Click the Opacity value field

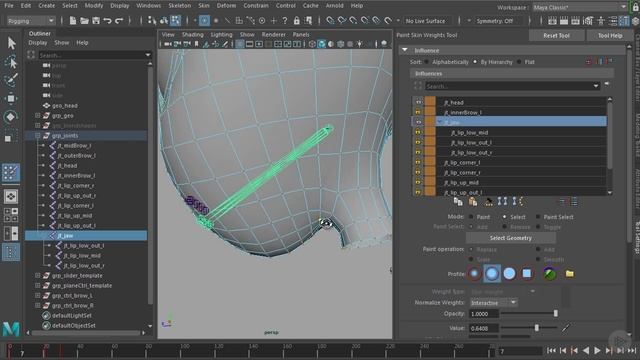coord(484,313)
